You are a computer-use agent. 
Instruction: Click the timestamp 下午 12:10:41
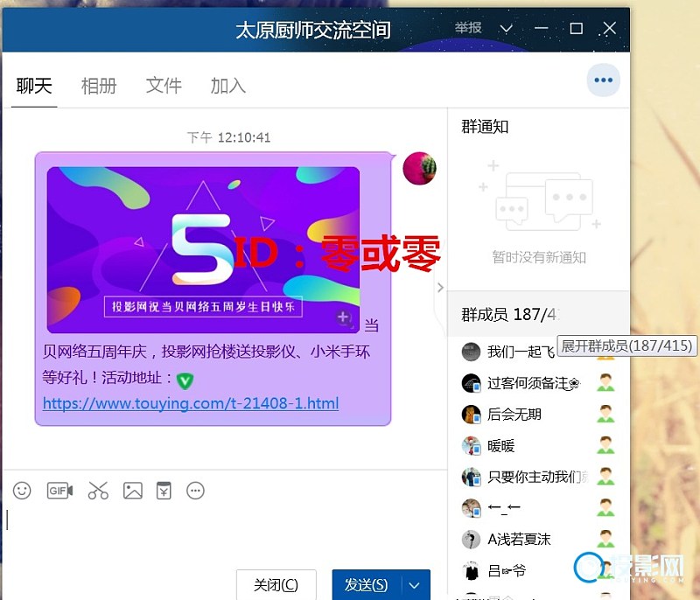click(228, 137)
